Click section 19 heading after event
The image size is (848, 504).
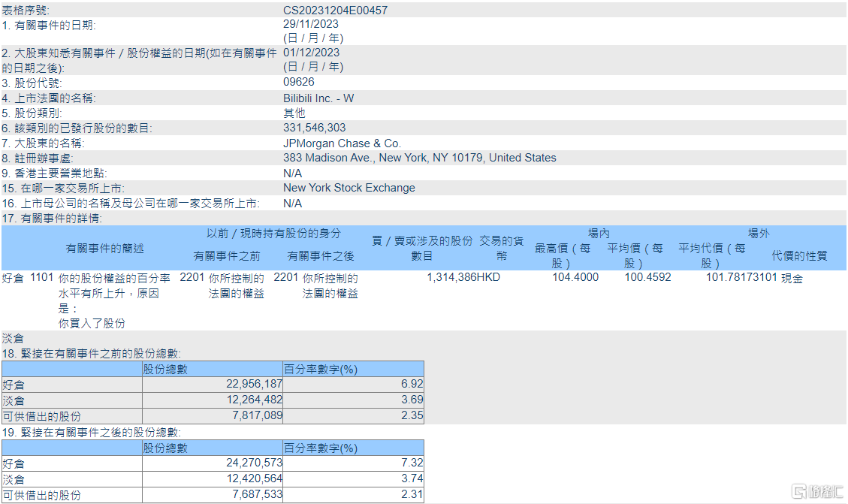tap(92, 433)
